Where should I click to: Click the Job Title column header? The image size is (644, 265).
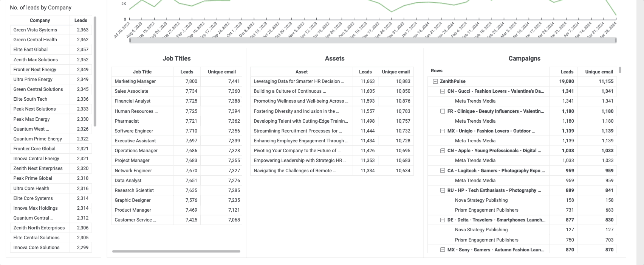[x=142, y=72]
